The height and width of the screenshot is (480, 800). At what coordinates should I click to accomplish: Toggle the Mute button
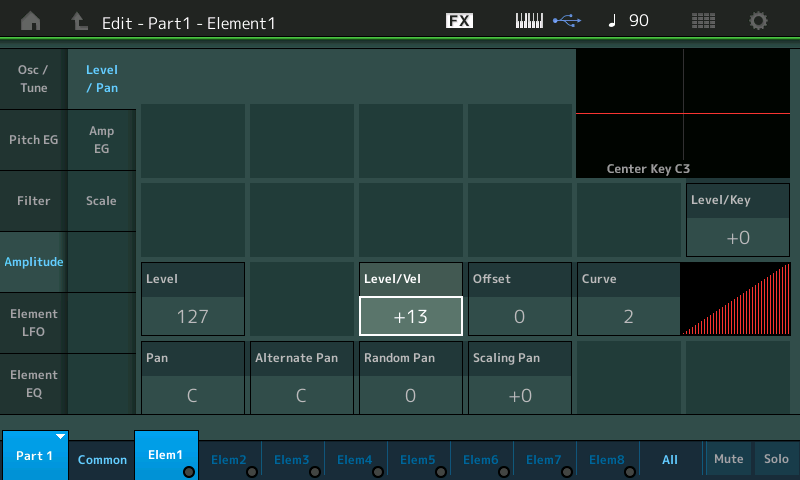(x=728, y=459)
